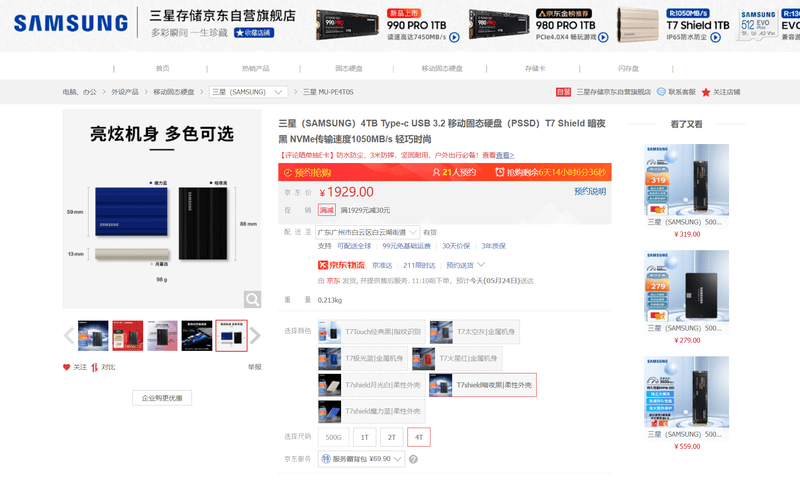Open the 预约说明 link
Screen dimensions: 800x480
590,191
